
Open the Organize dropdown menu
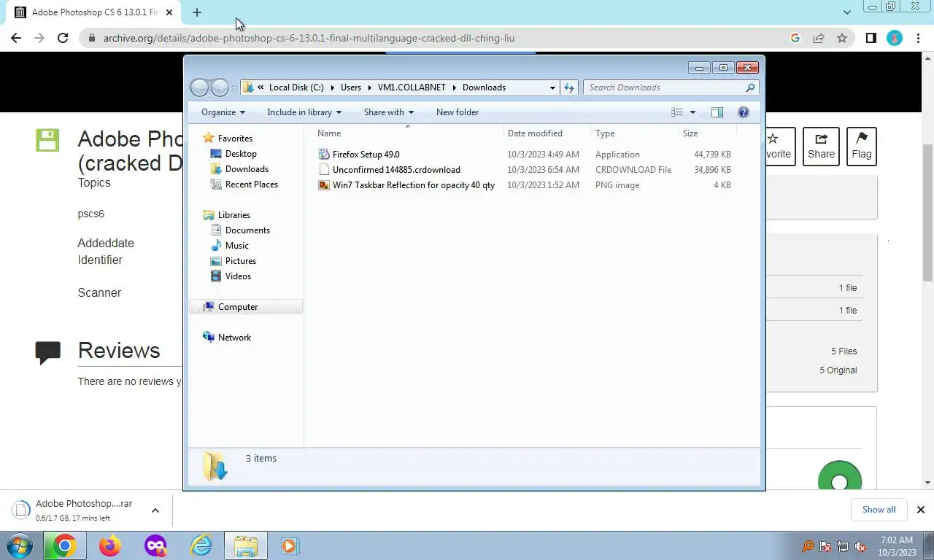(223, 112)
